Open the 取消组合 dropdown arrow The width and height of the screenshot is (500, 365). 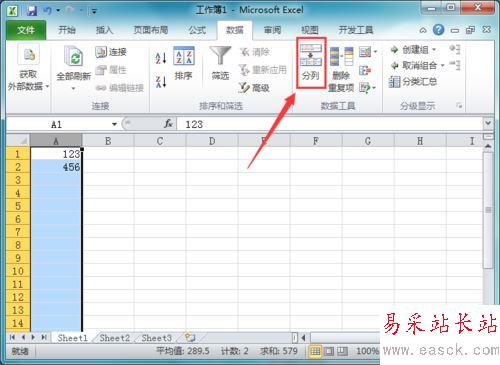click(x=443, y=65)
